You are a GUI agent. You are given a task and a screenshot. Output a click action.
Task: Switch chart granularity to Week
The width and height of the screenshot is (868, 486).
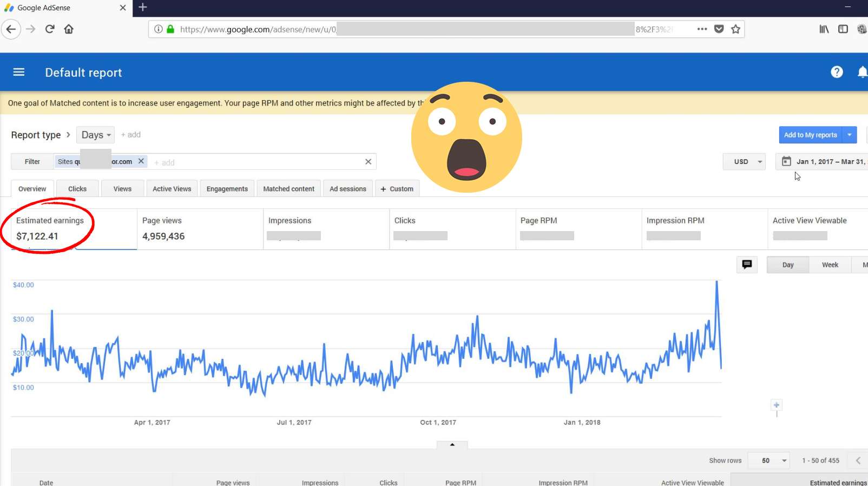coord(830,265)
